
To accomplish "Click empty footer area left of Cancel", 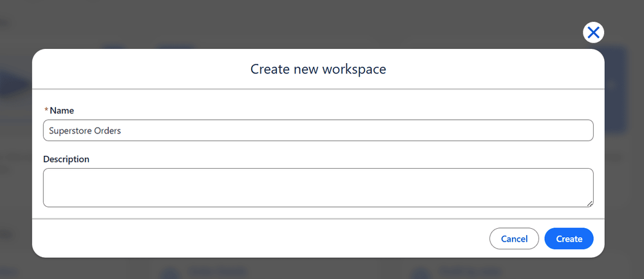I will click(258, 238).
